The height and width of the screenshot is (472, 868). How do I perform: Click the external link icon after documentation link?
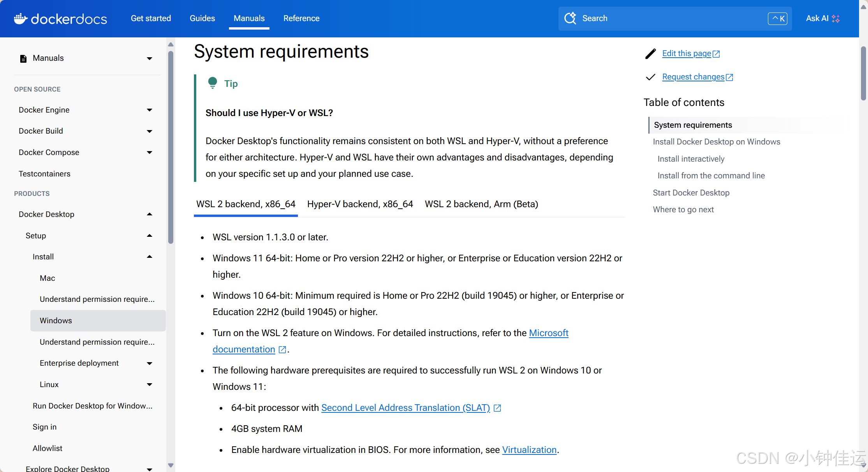click(283, 350)
